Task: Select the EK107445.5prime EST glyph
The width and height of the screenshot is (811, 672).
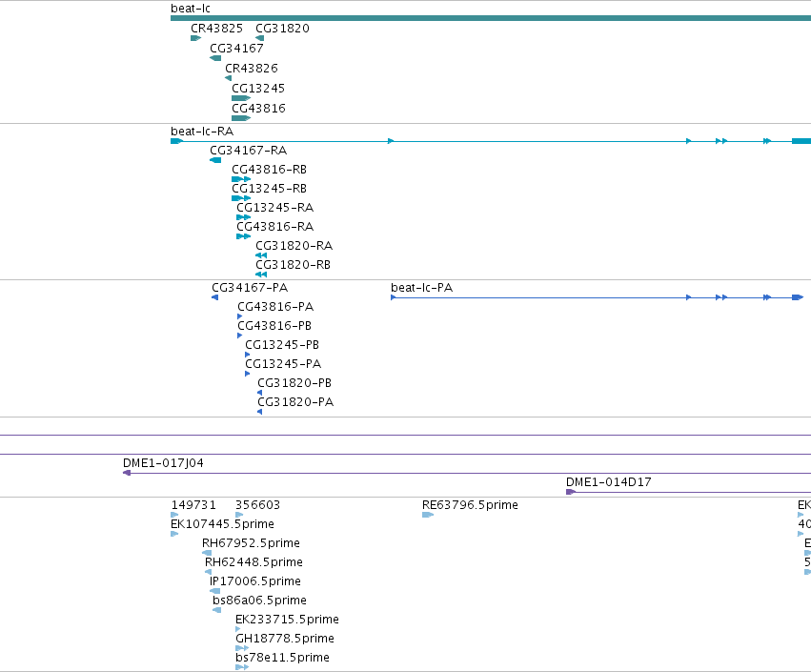Action: 174,534
